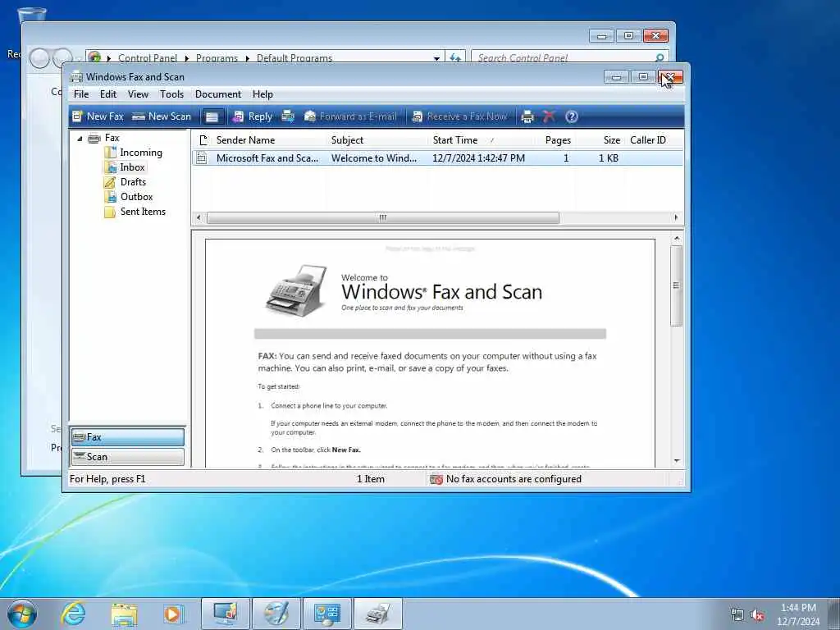
Task: Click the preview pane scroll up arrow
Action: 677,239
